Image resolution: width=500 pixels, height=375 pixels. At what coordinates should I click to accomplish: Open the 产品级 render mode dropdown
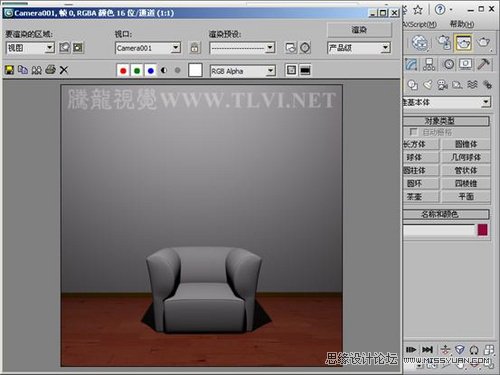point(359,48)
